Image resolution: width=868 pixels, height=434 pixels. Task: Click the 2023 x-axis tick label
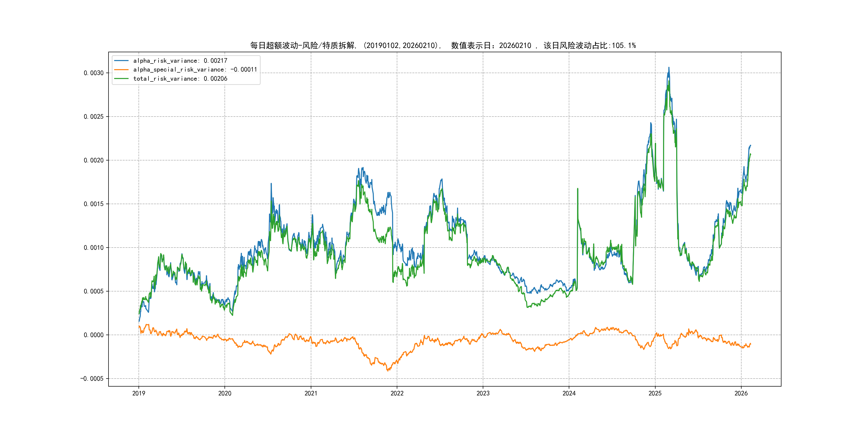[x=483, y=393]
